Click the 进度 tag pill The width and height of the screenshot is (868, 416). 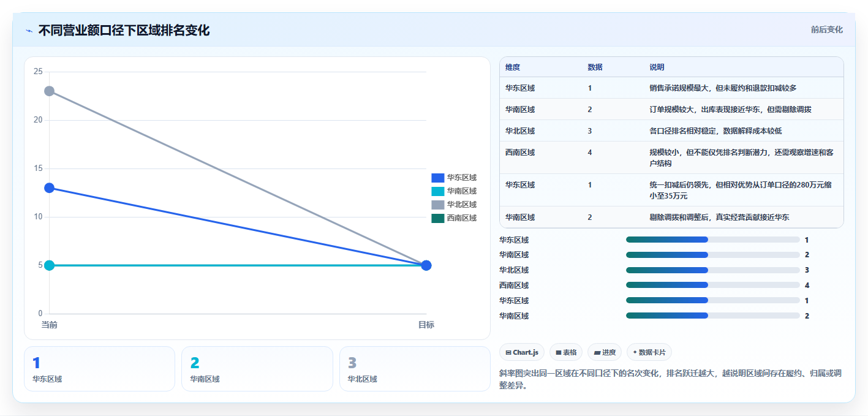pyautogui.click(x=605, y=352)
